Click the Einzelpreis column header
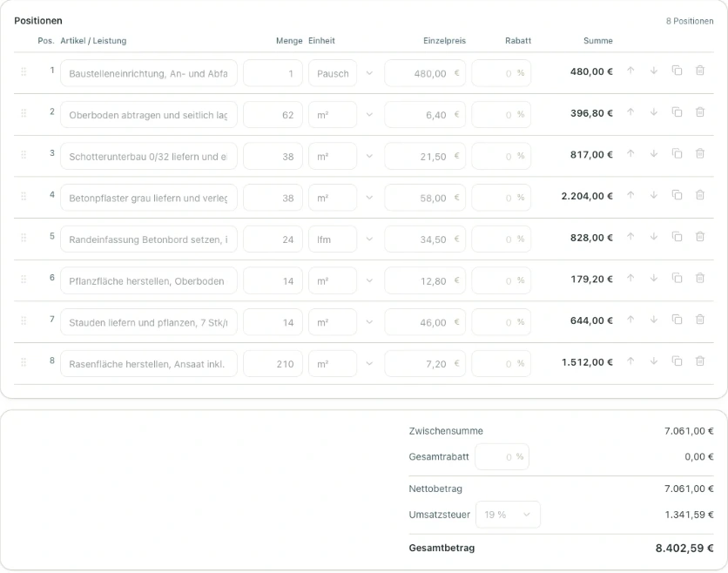Image resolution: width=728 pixels, height=573 pixels. [444, 41]
